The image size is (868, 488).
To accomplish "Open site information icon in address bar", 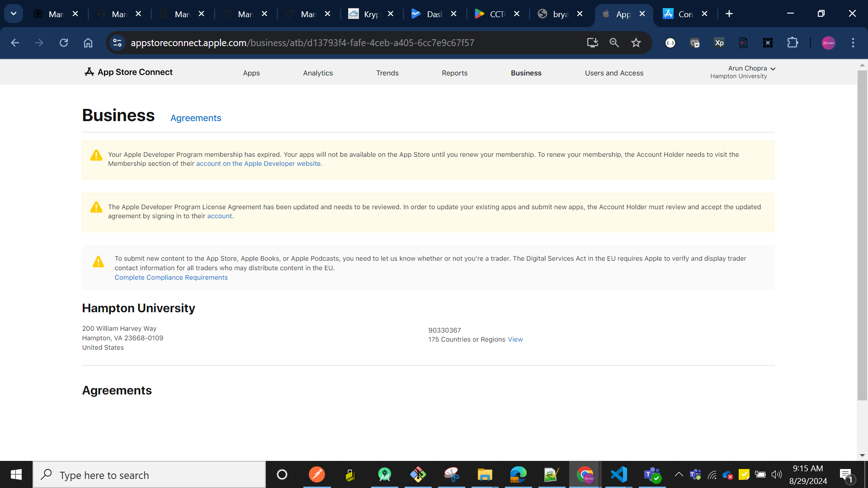I will pyautogui.click(x=117, y=43).
